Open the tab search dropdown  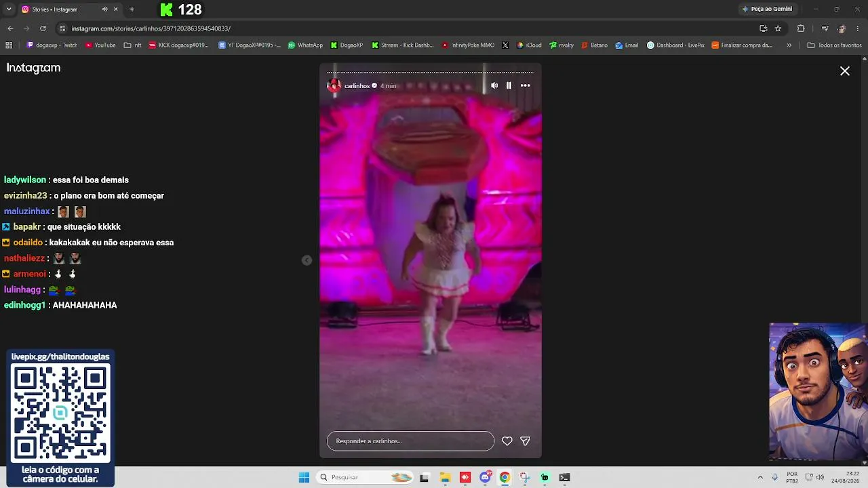(9, 9)
